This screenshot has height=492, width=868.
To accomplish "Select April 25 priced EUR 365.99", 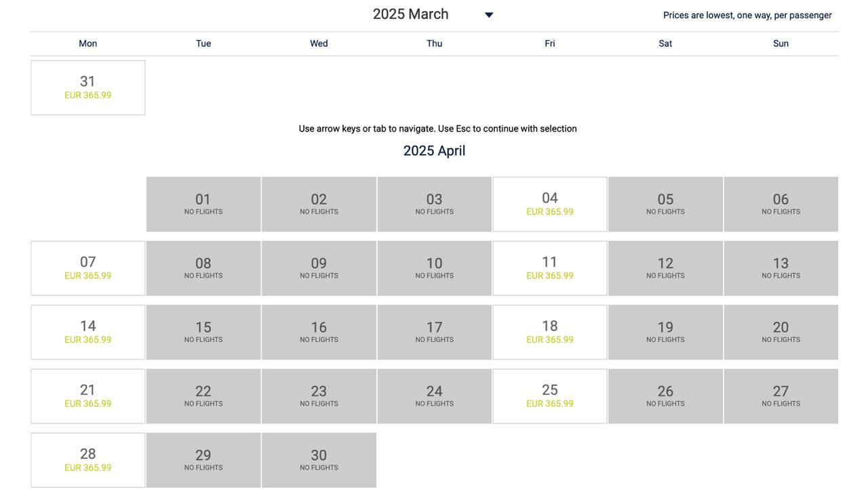I will click(x=550, y=396).
